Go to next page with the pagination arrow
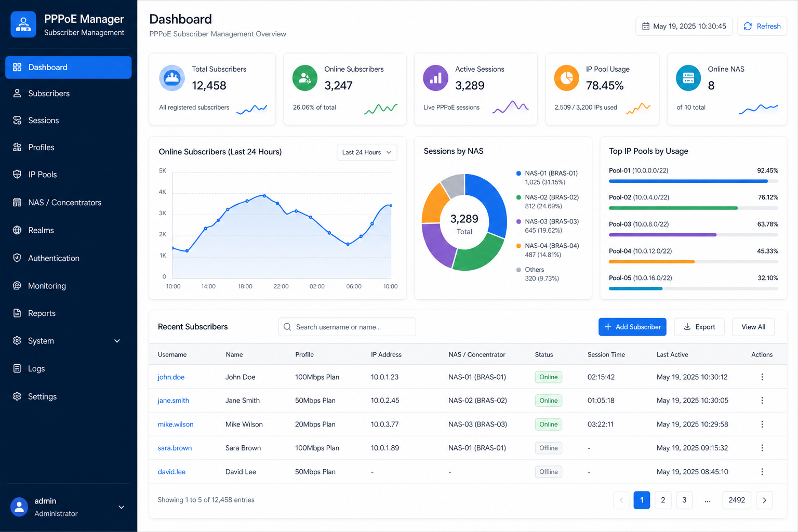This screenshot has height=532, width=798. coord(764,500)
